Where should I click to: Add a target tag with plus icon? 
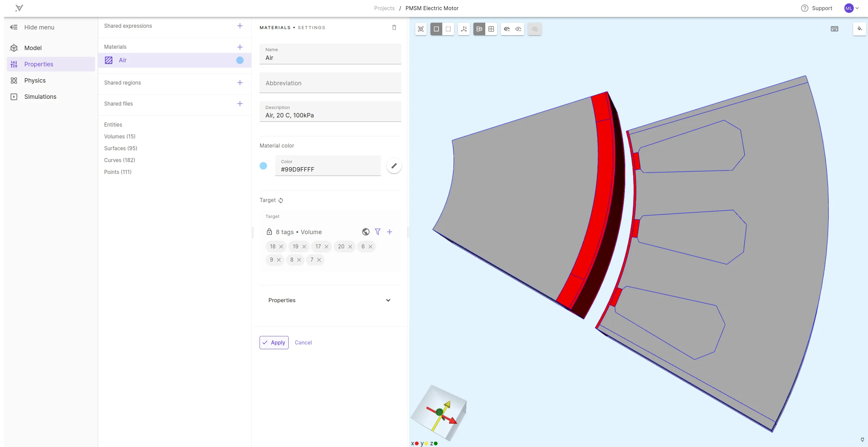coord(390,232)
